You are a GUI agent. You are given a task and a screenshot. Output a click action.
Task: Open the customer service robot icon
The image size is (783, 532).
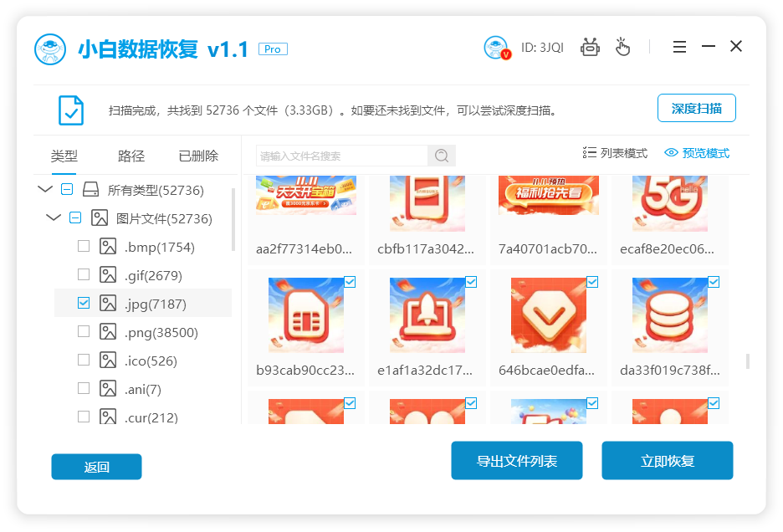point(590,48)
